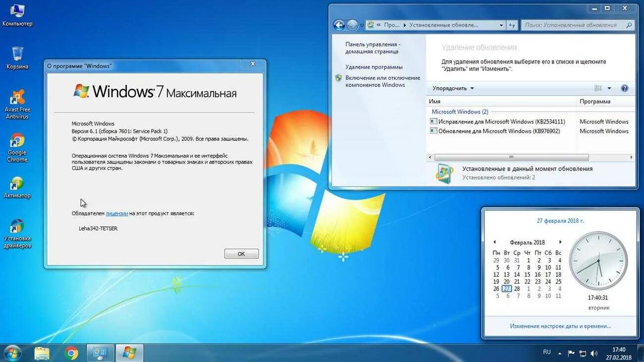Click the analog clock face
644x362 pixels.
point(598,261)
